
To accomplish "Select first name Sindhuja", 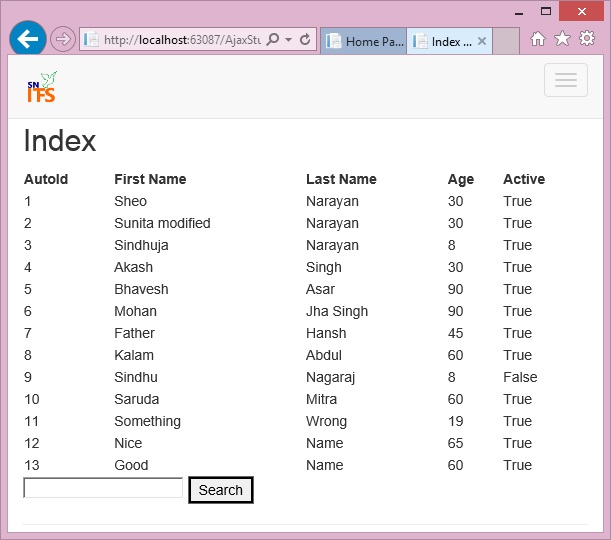I will click(141, 245).
